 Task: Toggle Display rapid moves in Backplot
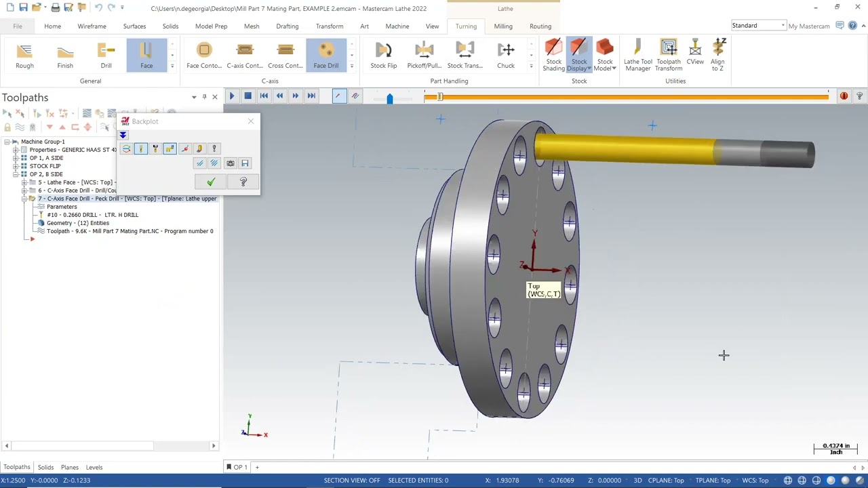click(x=170, y=148)
